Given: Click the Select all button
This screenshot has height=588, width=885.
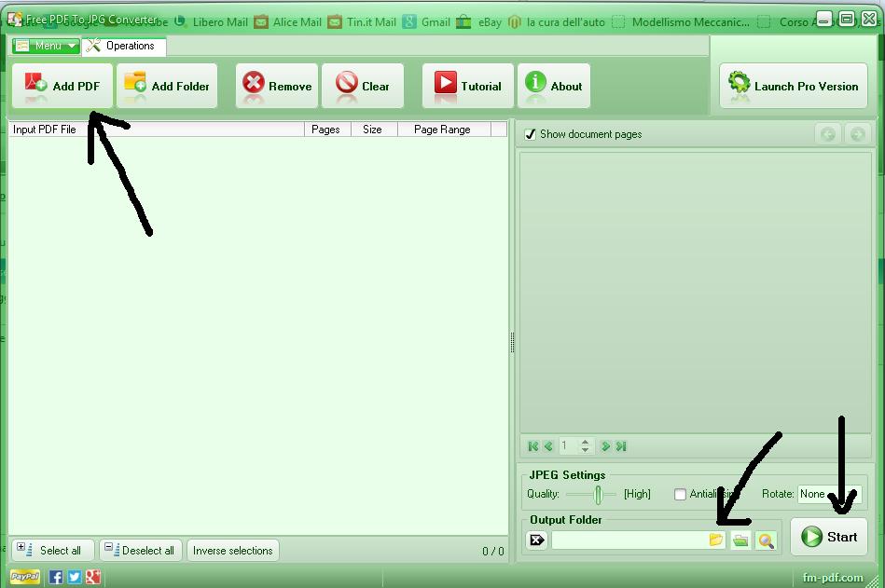Looking at the screenshot, I should 52,550.
